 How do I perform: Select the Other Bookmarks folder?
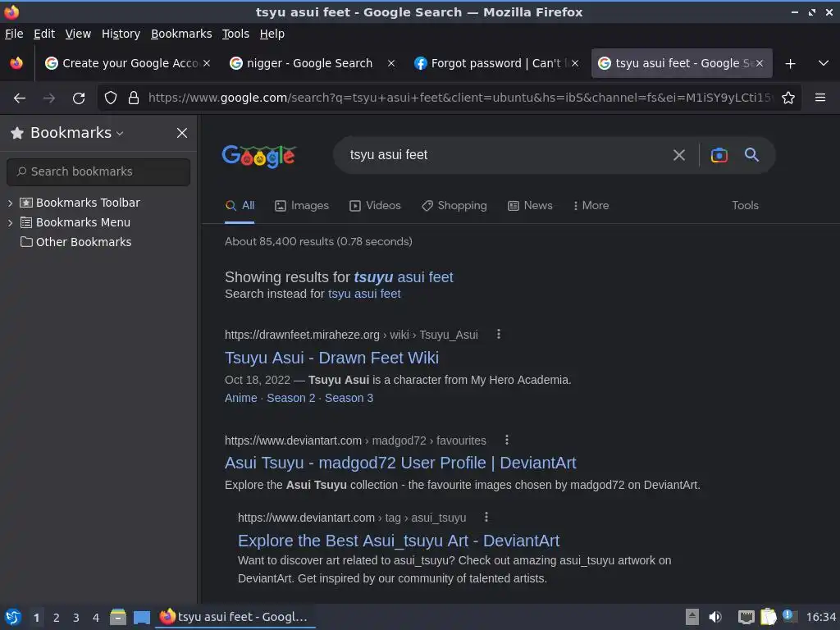(x=75, y=242)
